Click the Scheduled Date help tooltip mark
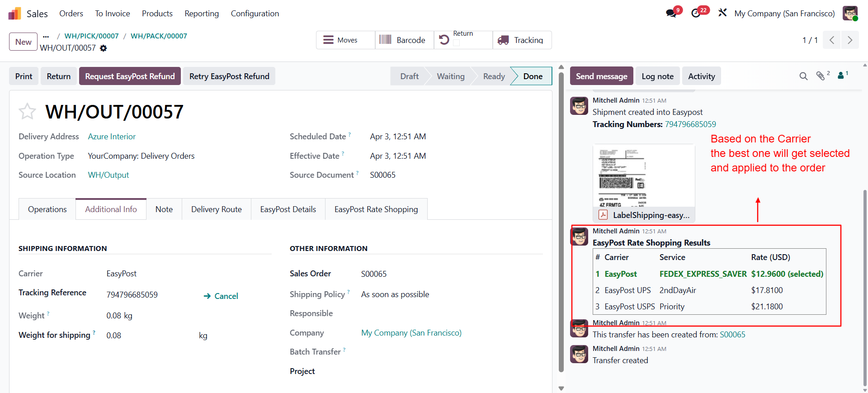The image size is (868, 393). pyautogui.click(x=349, y=134)
